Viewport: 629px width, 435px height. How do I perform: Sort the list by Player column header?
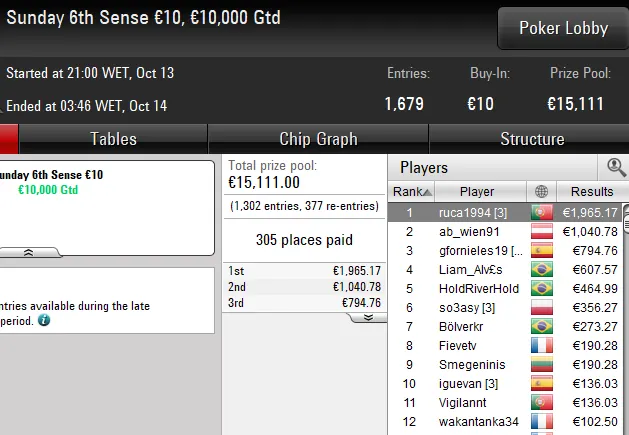(477, 191)
